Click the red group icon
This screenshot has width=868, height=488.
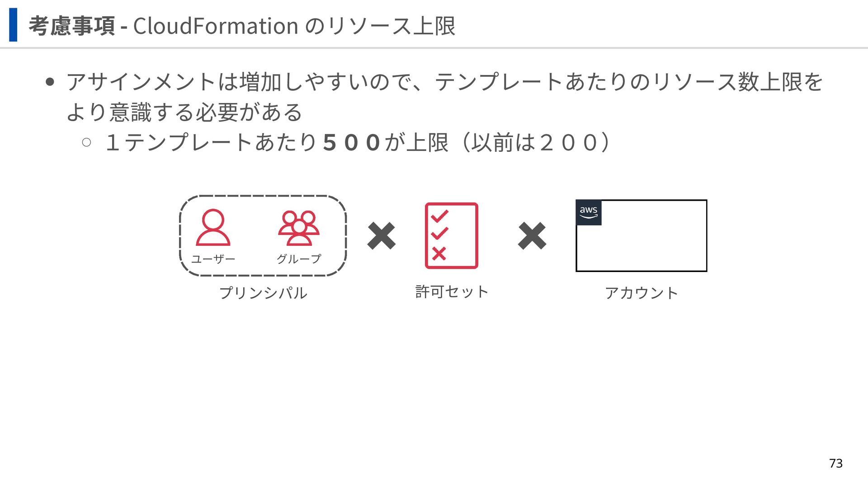[x=298, y=228]
